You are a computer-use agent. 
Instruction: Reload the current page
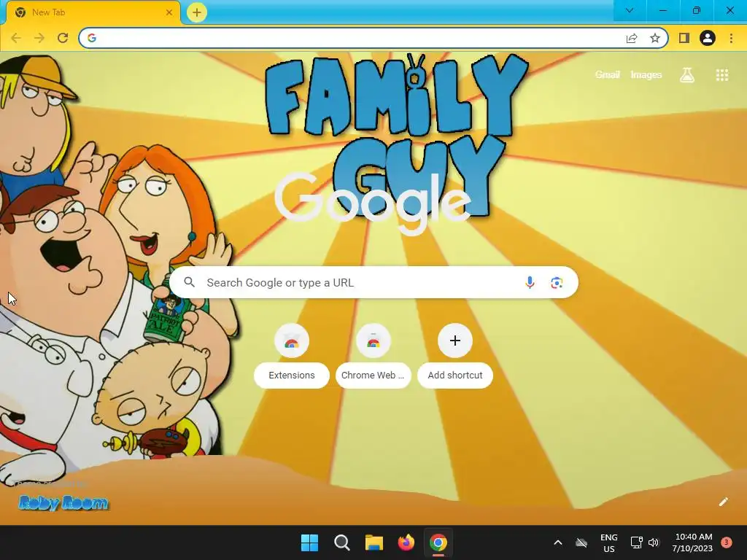(x=63, y=38)
